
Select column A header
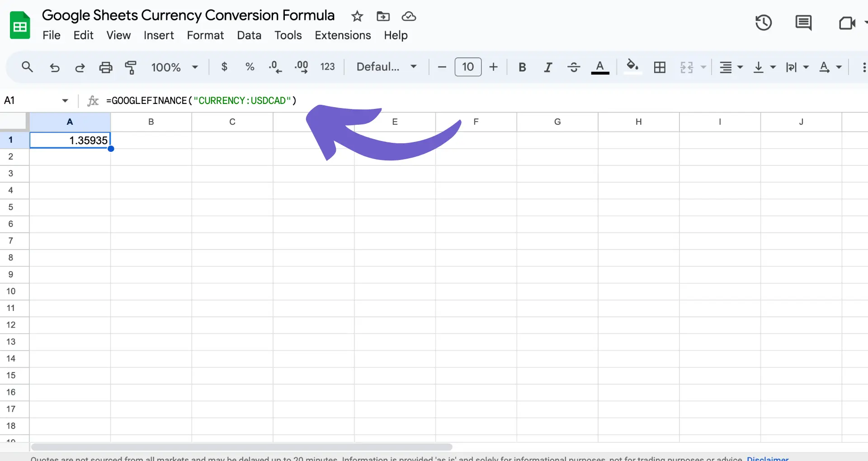click(70, 122)
